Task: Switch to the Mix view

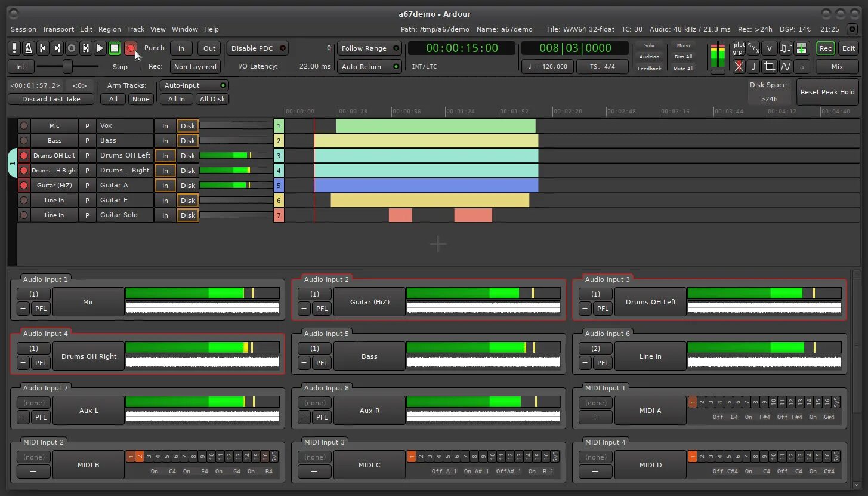Action: point(837,67)
